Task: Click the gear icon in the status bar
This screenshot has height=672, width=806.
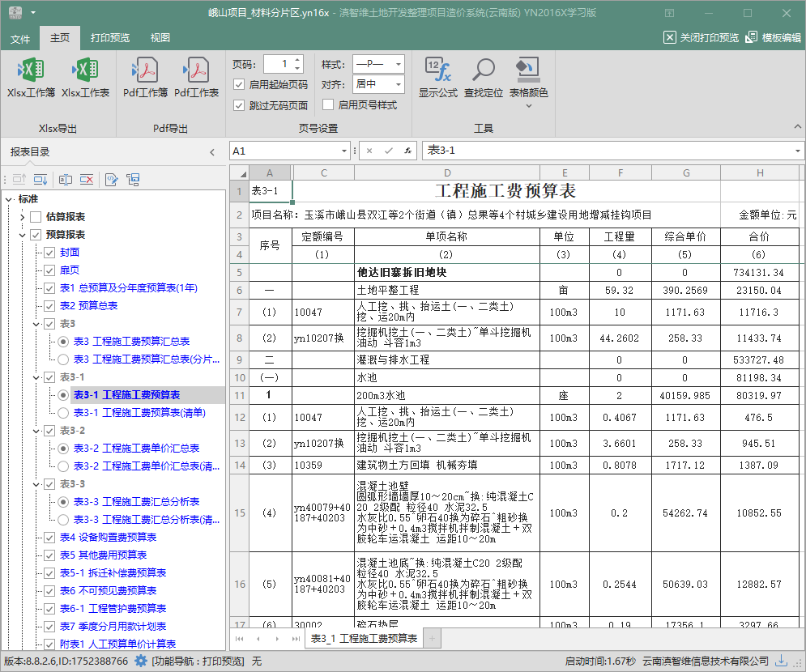Action: point(141,661)
